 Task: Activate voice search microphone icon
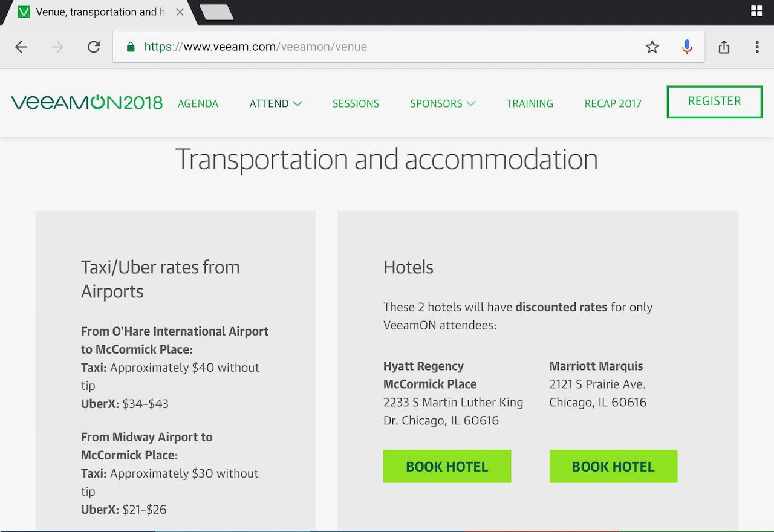687,47
